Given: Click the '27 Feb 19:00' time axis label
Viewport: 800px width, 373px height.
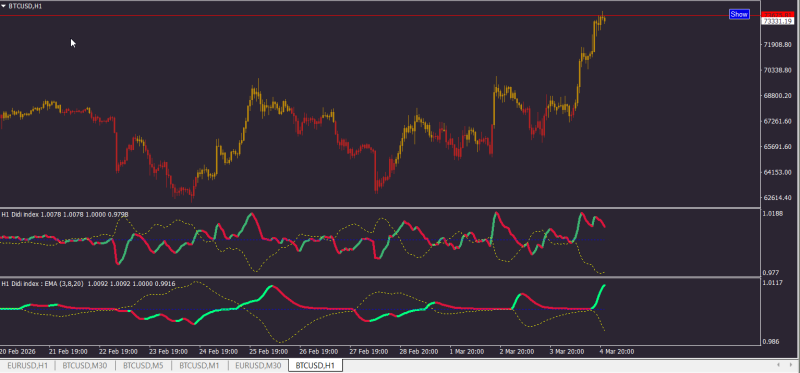Looking at the screenshot, I should click(368, 352).
